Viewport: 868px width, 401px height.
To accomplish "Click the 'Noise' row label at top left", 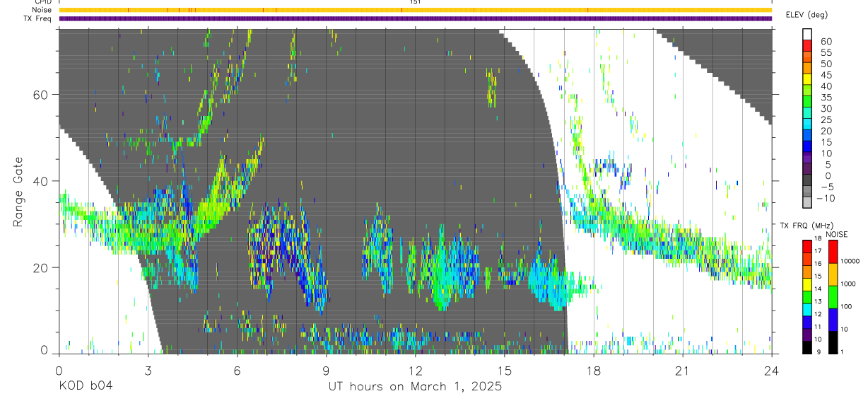I will (x=42, y=10).
